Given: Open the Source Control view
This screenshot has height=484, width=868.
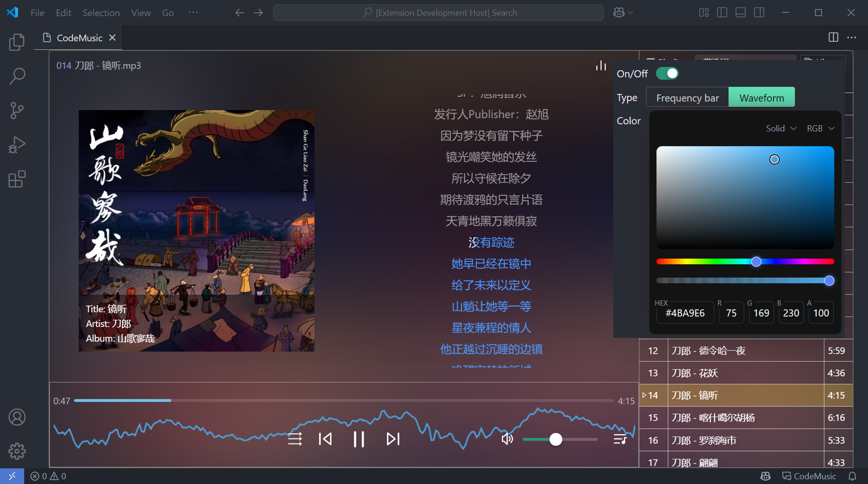Looking at the screenshot, I should [x=17, y=111].
